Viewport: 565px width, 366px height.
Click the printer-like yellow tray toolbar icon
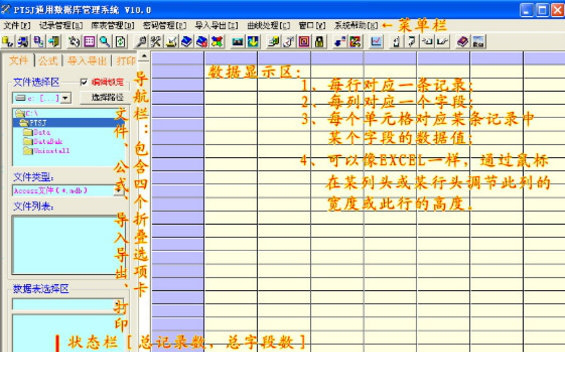[x=171, y=42]
